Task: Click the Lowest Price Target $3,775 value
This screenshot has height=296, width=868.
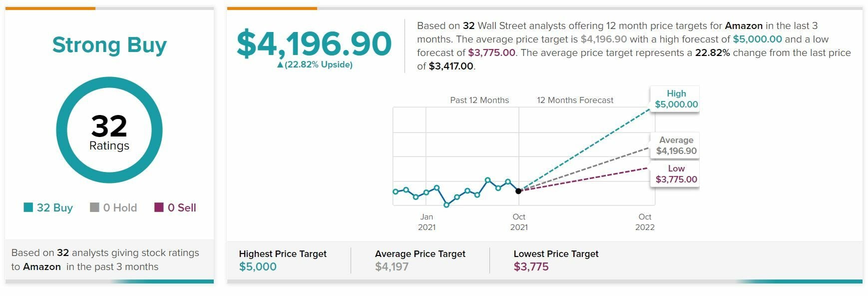Action: click(x=531, y=266)
